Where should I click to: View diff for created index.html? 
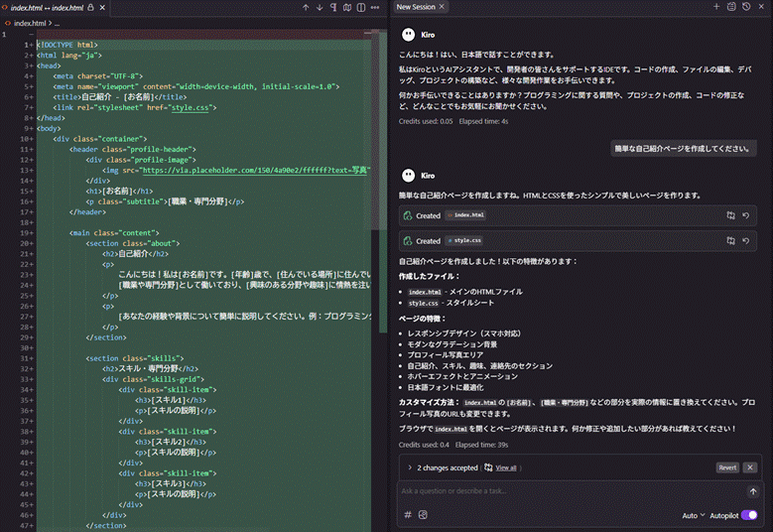[730, 214]
